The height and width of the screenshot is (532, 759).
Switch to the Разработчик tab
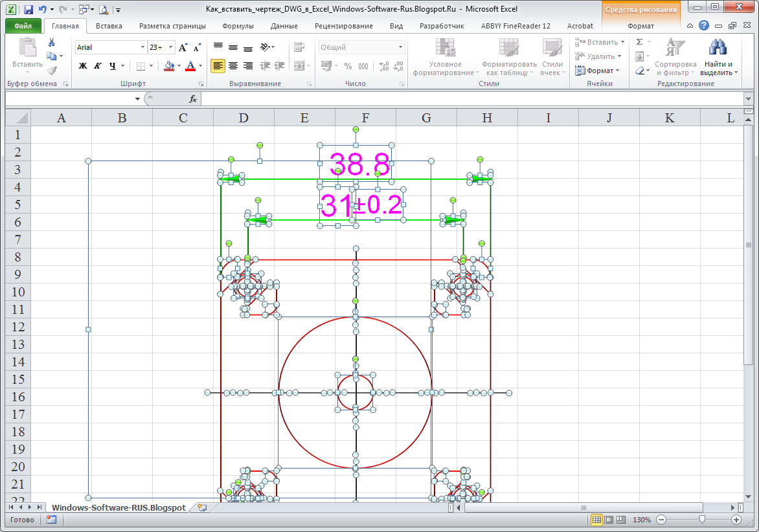point(442,26)
